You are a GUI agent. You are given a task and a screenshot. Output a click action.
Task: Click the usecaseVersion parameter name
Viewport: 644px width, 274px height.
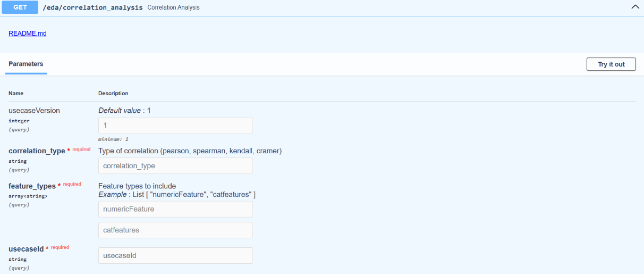[34, 111]
